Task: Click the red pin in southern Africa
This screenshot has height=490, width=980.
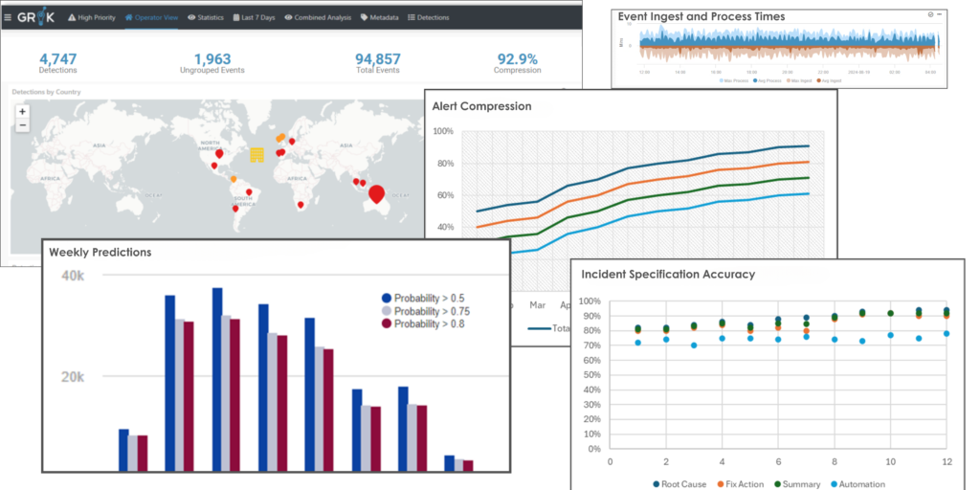Action: click(x=301, y=205)
